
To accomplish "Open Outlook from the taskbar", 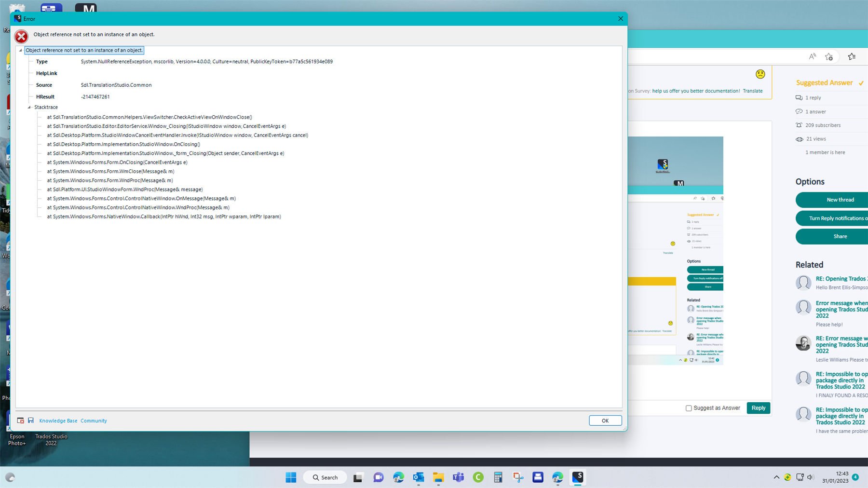I will click(x=418, y=477).
